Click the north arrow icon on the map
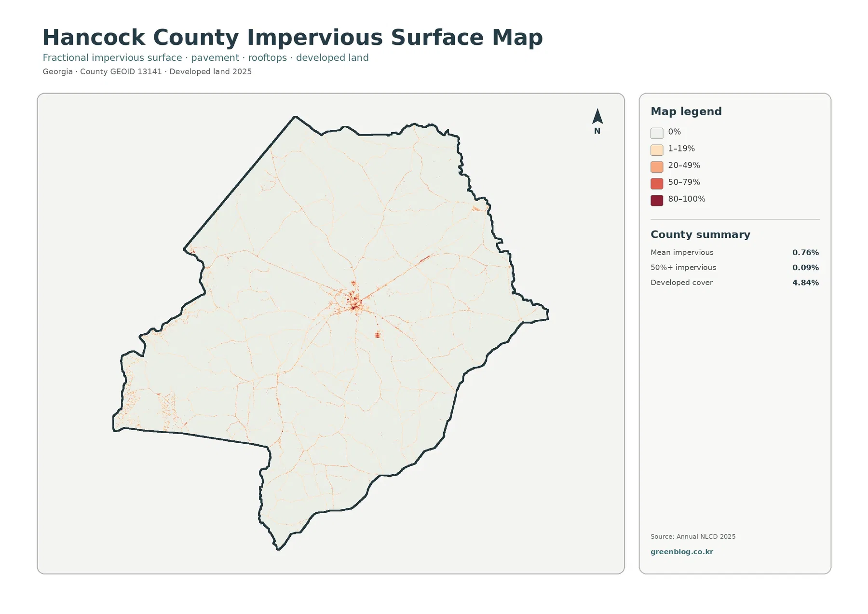The image size is (868, 614). click(597, 116)
